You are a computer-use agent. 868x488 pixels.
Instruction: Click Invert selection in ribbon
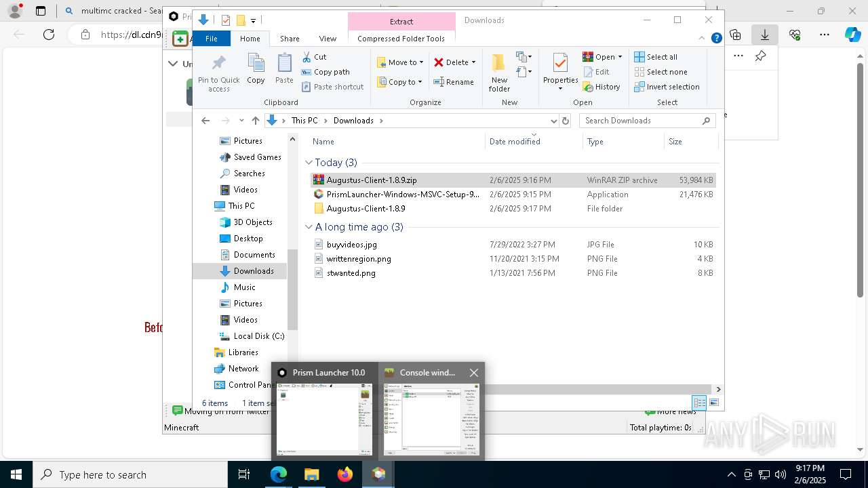click(667, 87)
